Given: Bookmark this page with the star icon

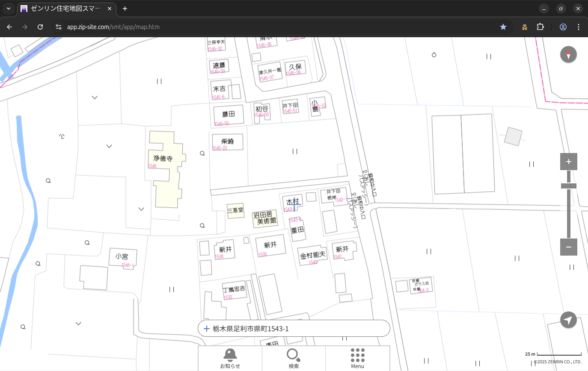Looking at the screenshot, I should click(x=503, y=27).
